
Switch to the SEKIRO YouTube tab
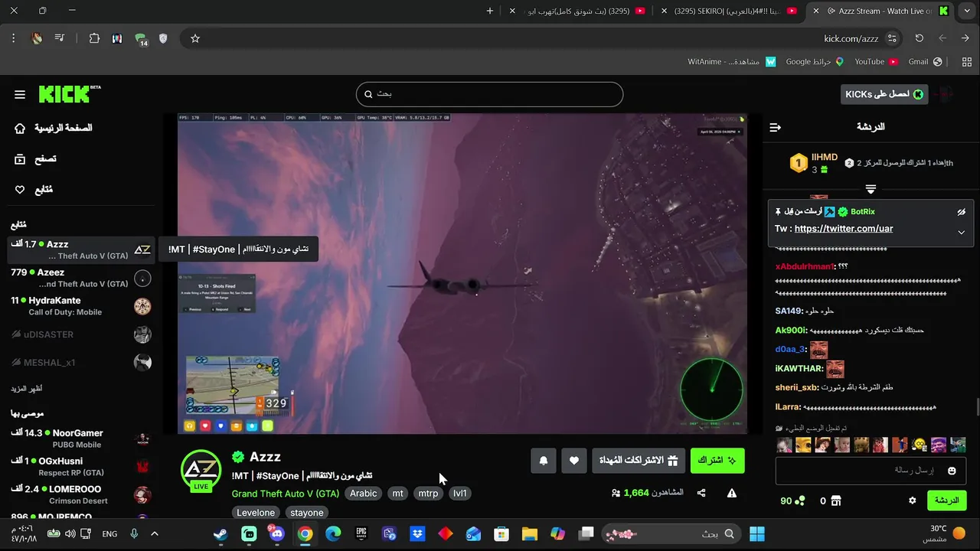tap(729, 11)
